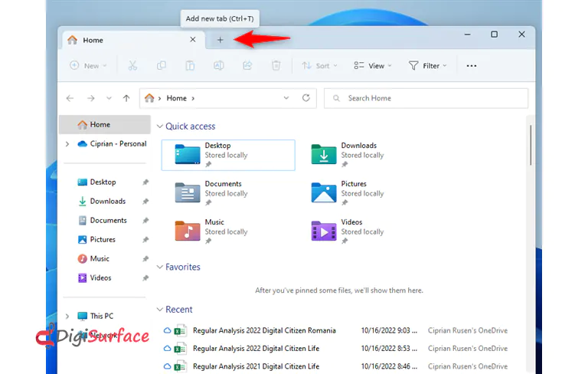Open Downloads in the navigation pane

102,202
